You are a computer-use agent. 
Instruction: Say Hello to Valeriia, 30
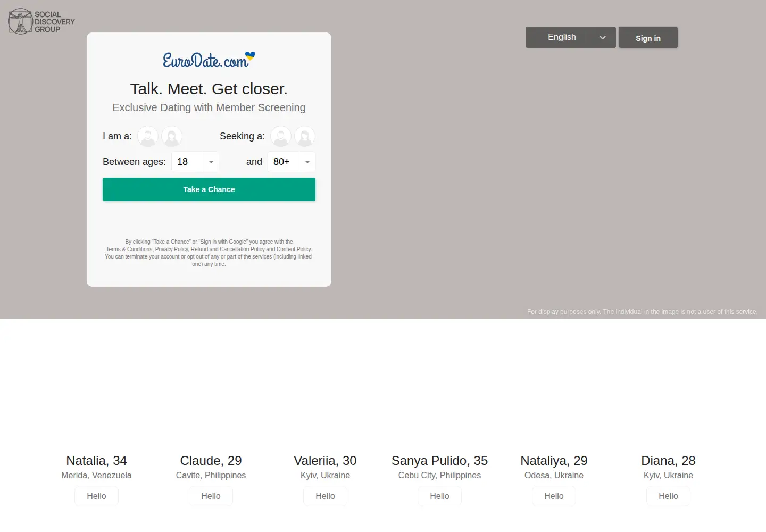(325, 496)
